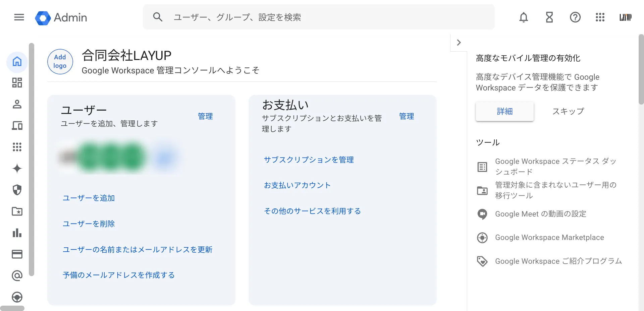Click the Status Dashboard tool icon

(x=482, y=167)
